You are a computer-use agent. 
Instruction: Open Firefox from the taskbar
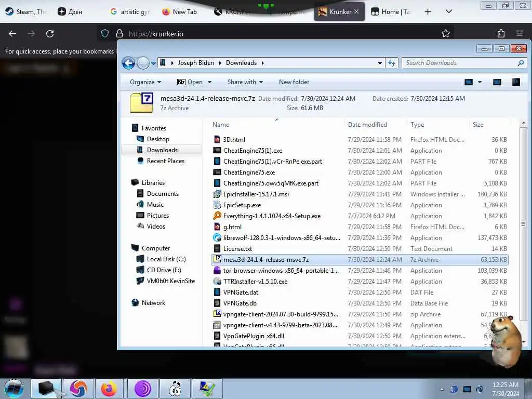(109, 389)
